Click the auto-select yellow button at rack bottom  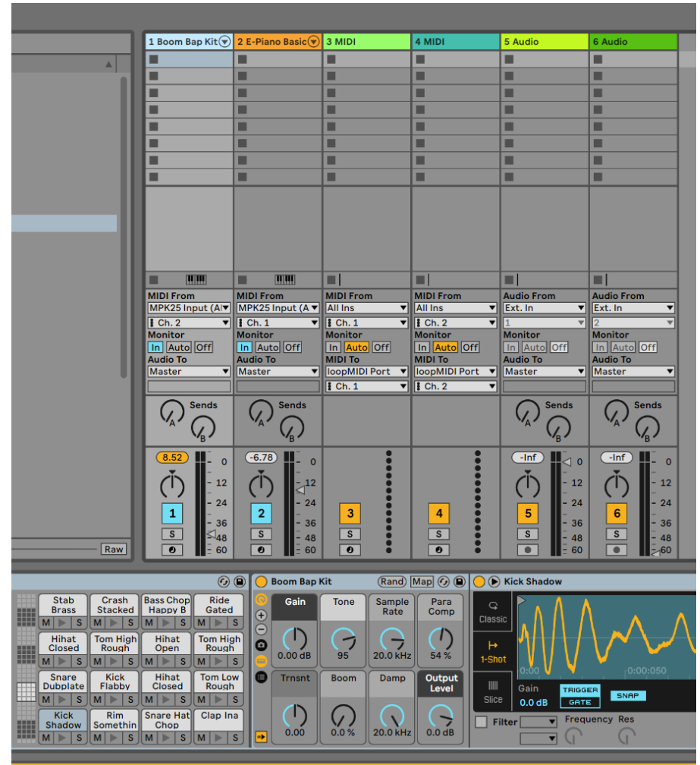click(262, 737)
